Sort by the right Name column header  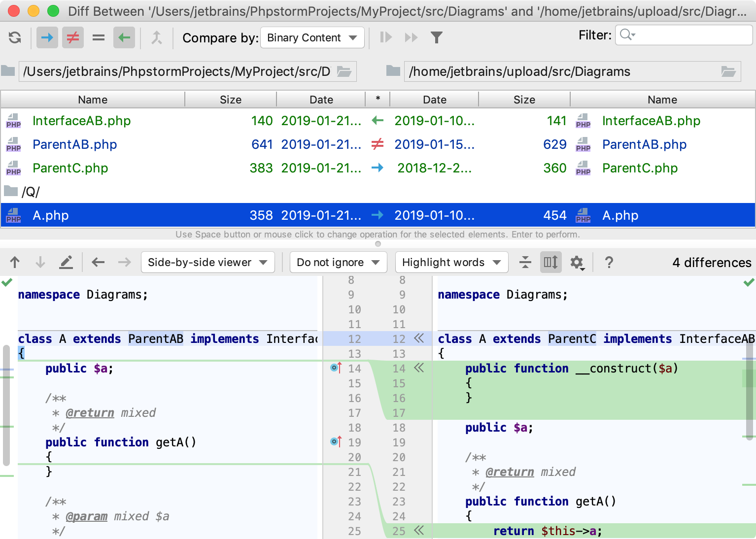pos(662,100)
